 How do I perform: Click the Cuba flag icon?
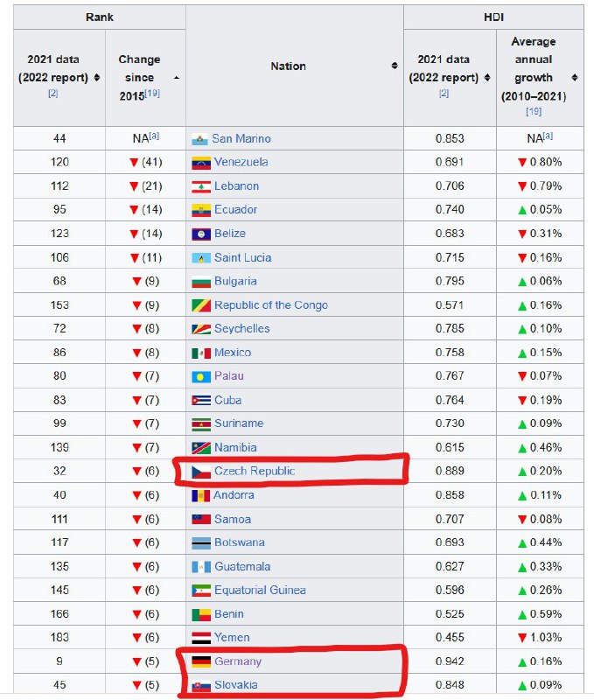(x=201, y=401)
